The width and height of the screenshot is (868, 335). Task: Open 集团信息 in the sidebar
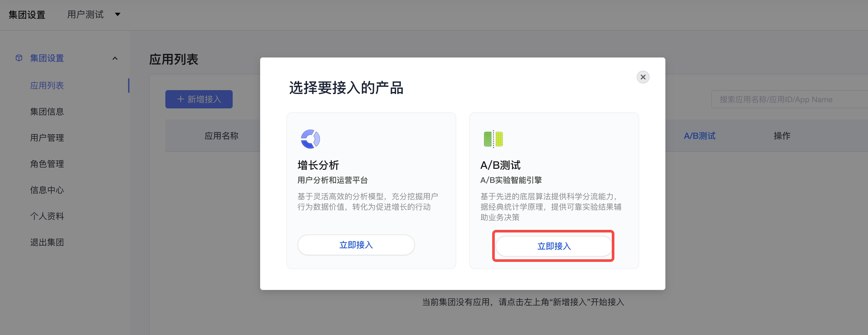47,112
